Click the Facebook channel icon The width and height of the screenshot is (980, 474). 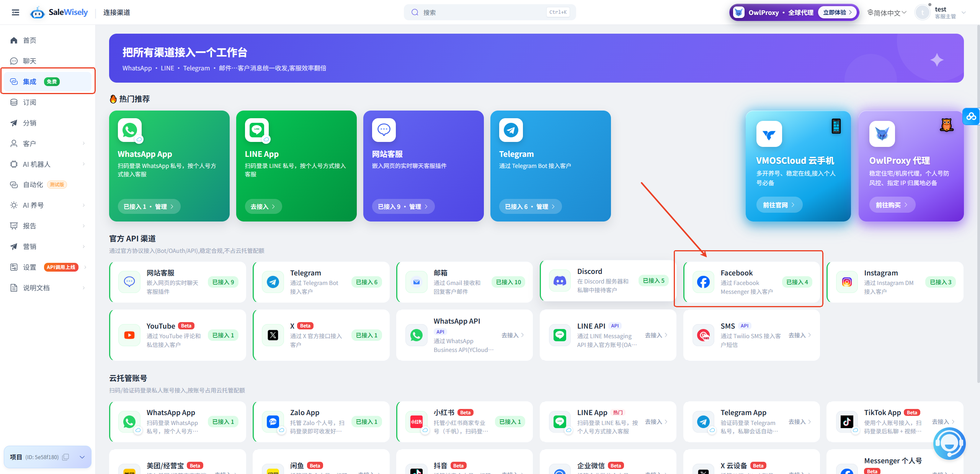703,282
